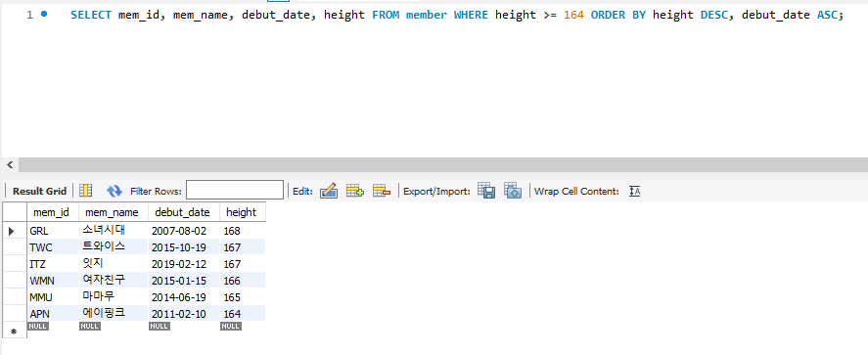The height and width of the screenshot is (355, 868).
Task: Open the form editor grid icon
Action: (x=85, y=191)
